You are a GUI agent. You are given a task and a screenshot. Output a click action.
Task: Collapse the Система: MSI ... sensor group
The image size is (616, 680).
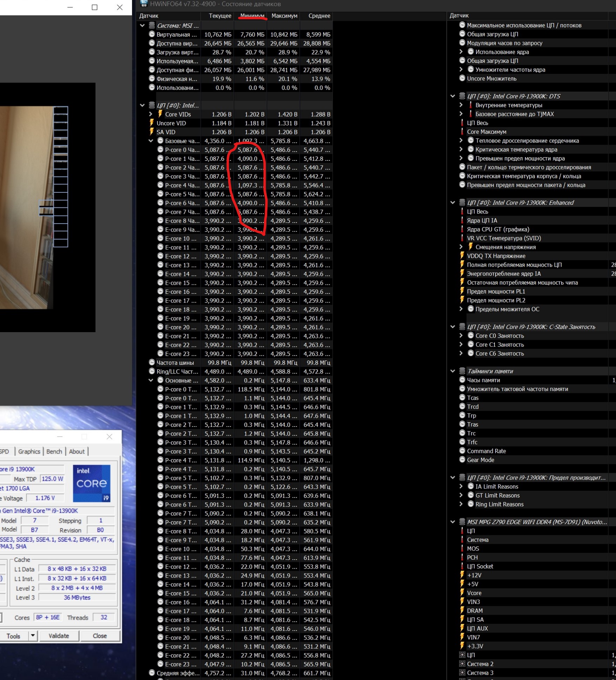(142, 25)
